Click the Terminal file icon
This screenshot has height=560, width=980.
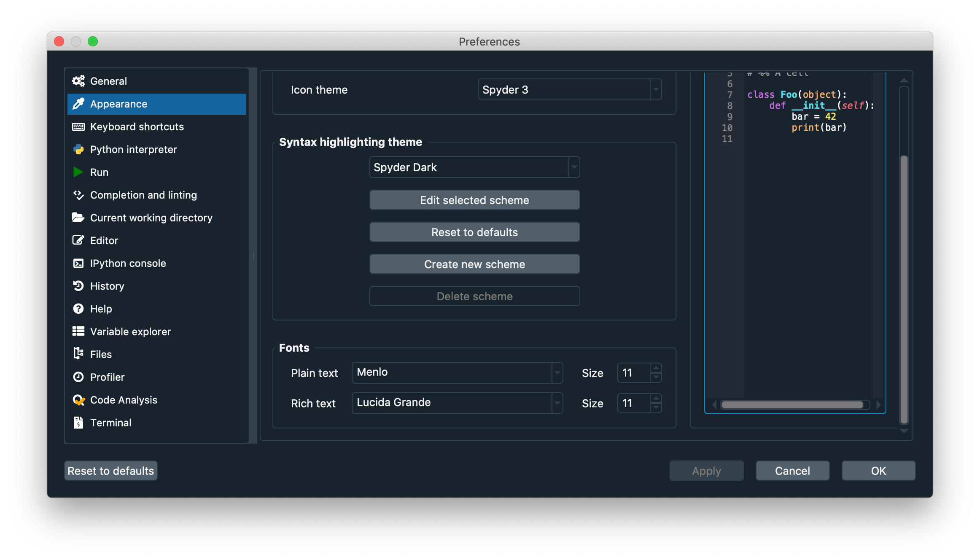[x=78, y=423]
